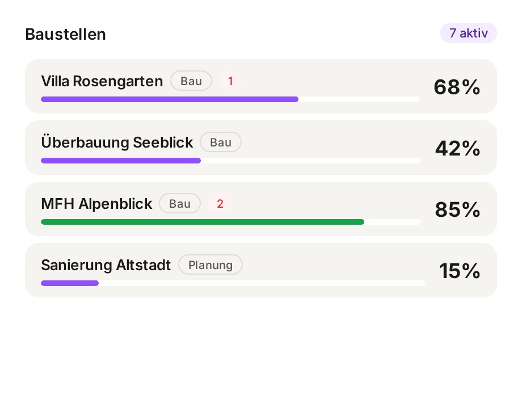Click the 42% completion value
522x420 pixels.
457,148
